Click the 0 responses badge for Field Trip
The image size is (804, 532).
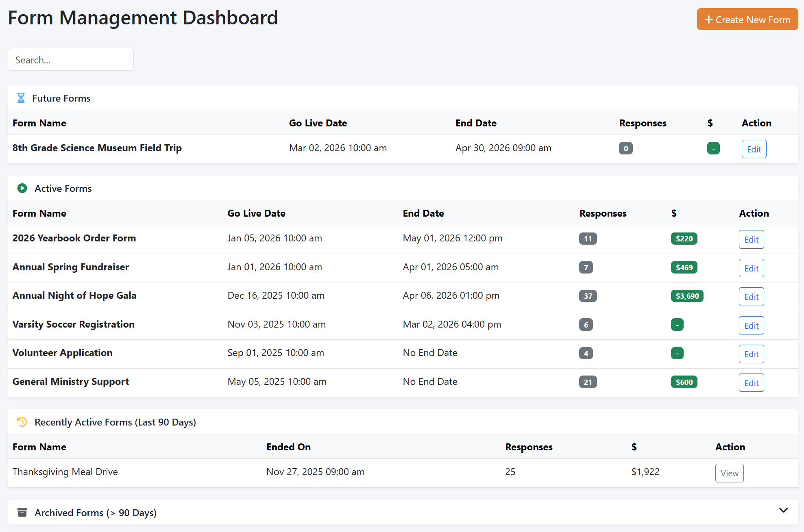pos(625,148)
